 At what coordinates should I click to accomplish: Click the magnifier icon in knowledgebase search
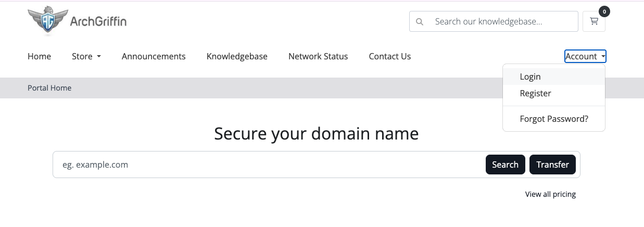click(420, 22)
